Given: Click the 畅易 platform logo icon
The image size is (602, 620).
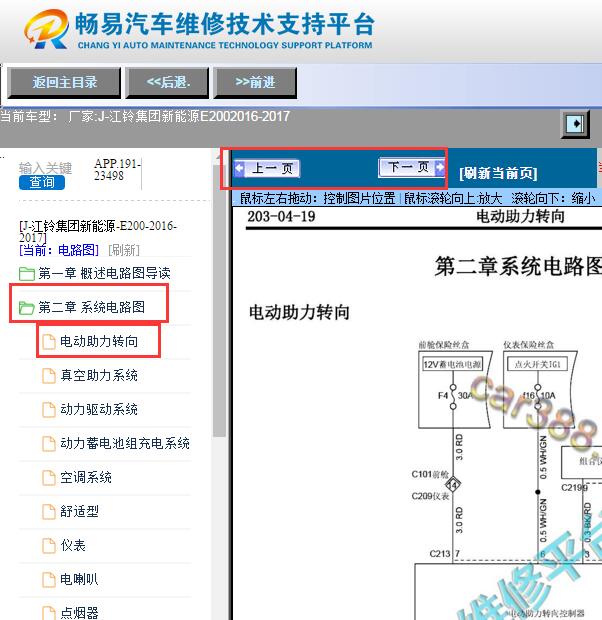Looking at the screenshot, I should coord(47,29).
